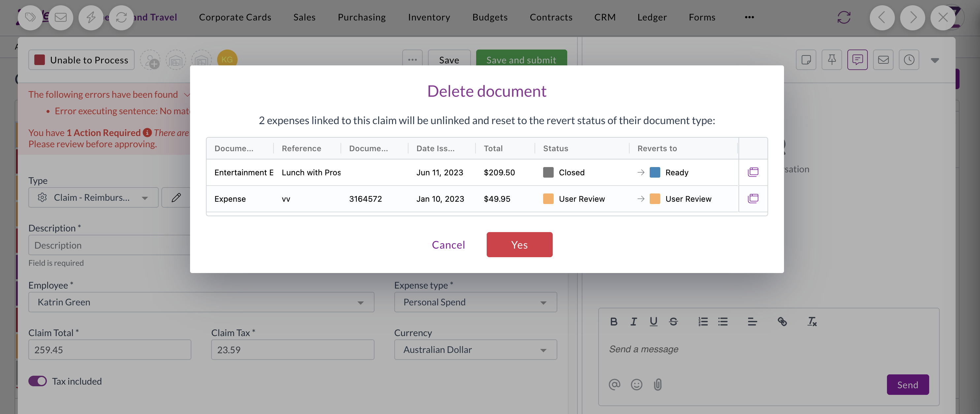Confirm deletion with the Yes button
This screenshot has width=980, height=414.
click(x=519, y=245)
